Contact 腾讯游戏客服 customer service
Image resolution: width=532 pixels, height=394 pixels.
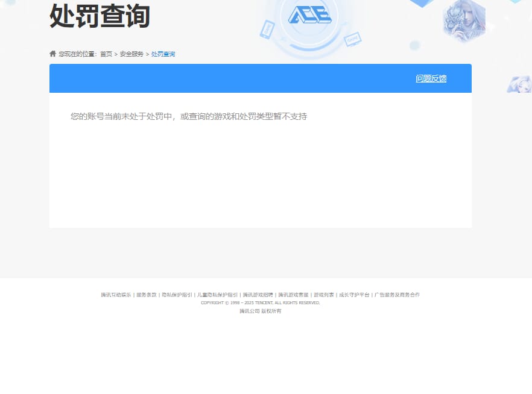293,295
